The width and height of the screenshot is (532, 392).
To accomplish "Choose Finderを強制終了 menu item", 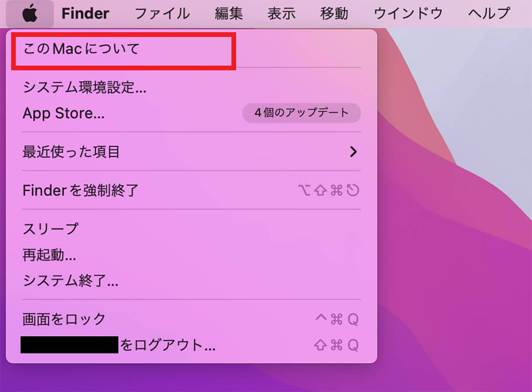I will point(192,191).
